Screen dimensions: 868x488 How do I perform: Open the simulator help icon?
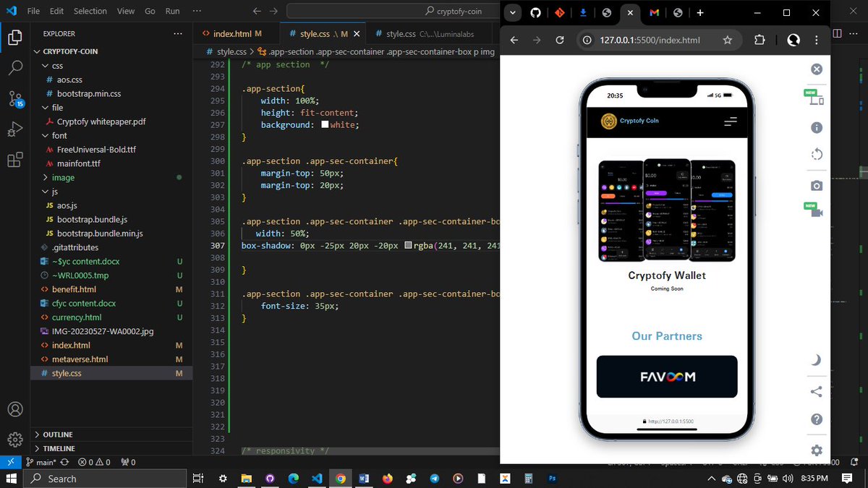tap(817, 419)
